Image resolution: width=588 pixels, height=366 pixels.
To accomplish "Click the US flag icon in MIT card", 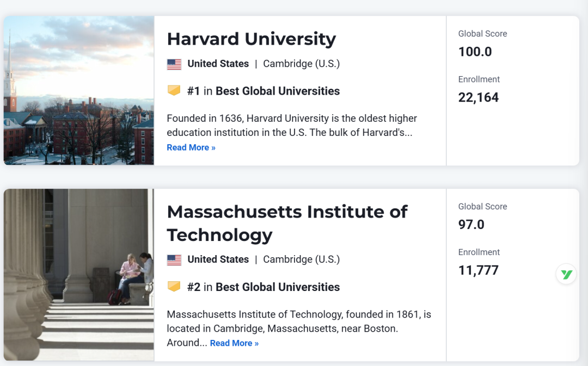I will tap(174, 259).
